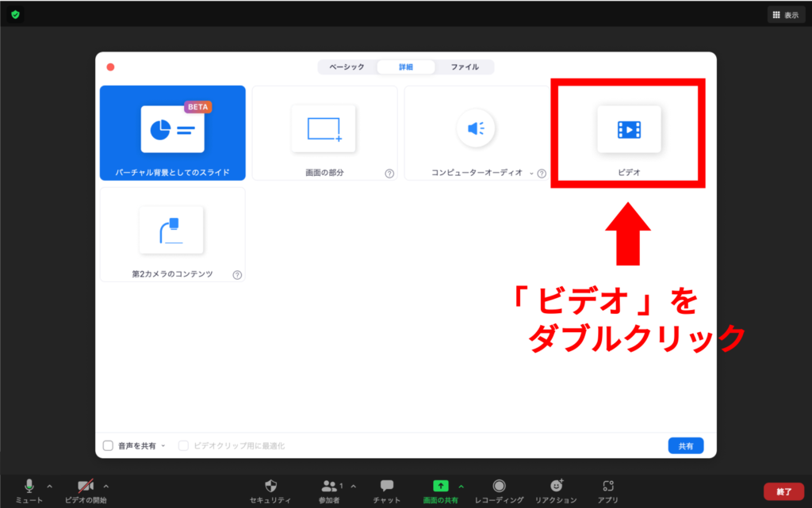Open the 表示 view menu
The width and height of the screenshot is (812, 508).
[786, 15]
